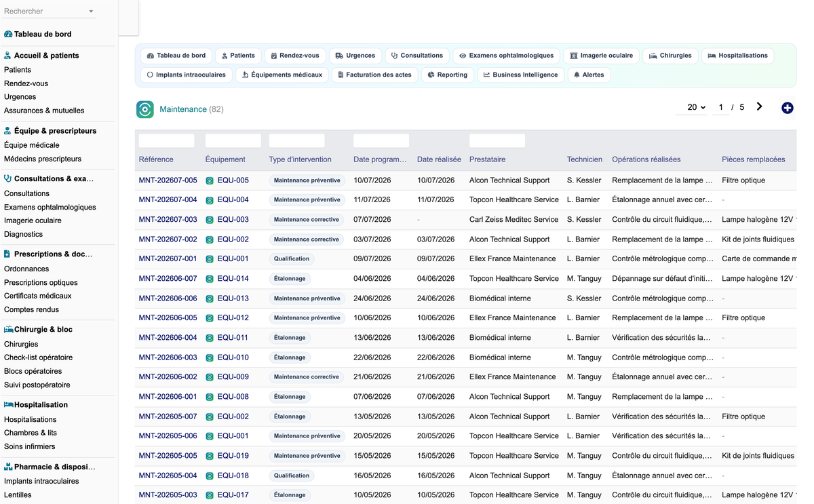The image size is (814, 504).
Task: Click the Imagerie oculaire sidebar entry
Action: point(33,220)
